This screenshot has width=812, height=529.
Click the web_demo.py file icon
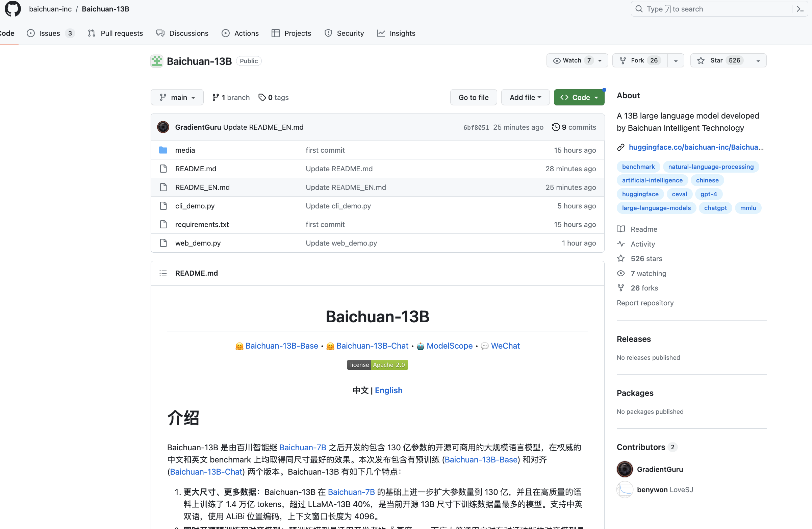163,243
